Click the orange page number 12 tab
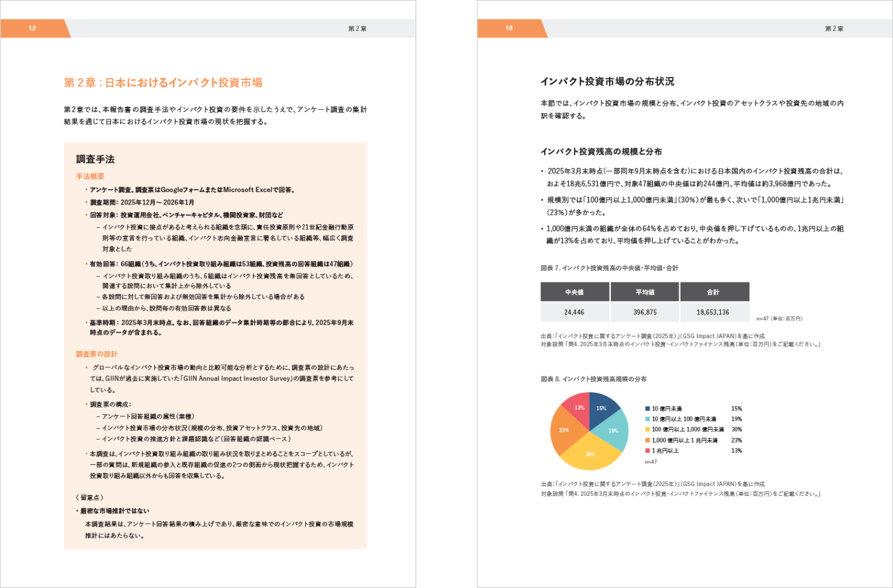The height and width of the screenshot is (588, 893). [x=33, y=28]
